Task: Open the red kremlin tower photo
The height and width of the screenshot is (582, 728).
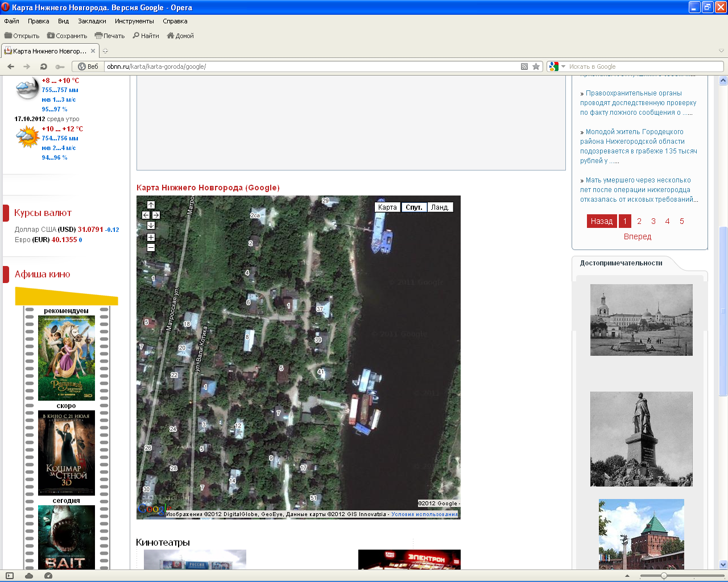Action: [642, 534]
